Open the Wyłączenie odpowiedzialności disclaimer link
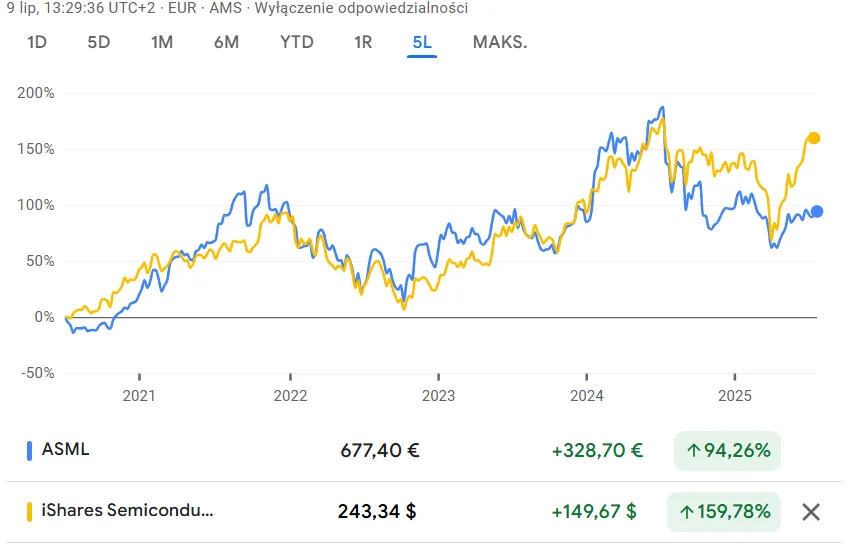The width and height of the screenshot is (866, 544). tap(361, 8)
